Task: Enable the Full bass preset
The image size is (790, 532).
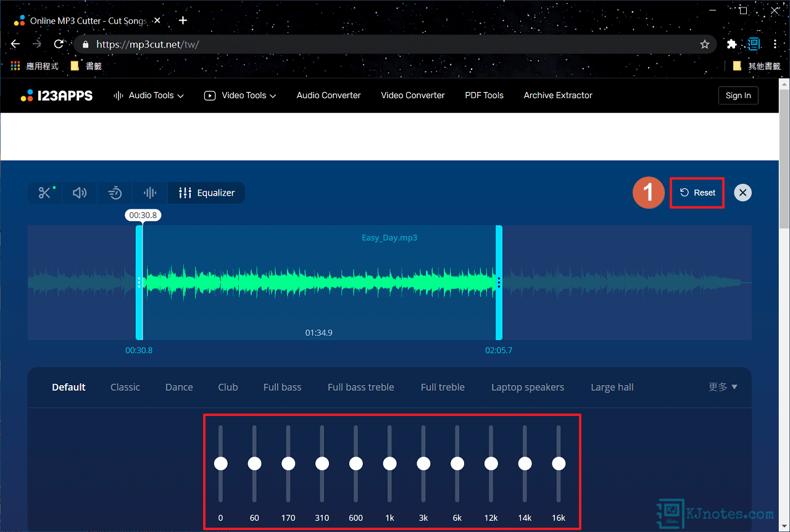Action: (282, 387)
